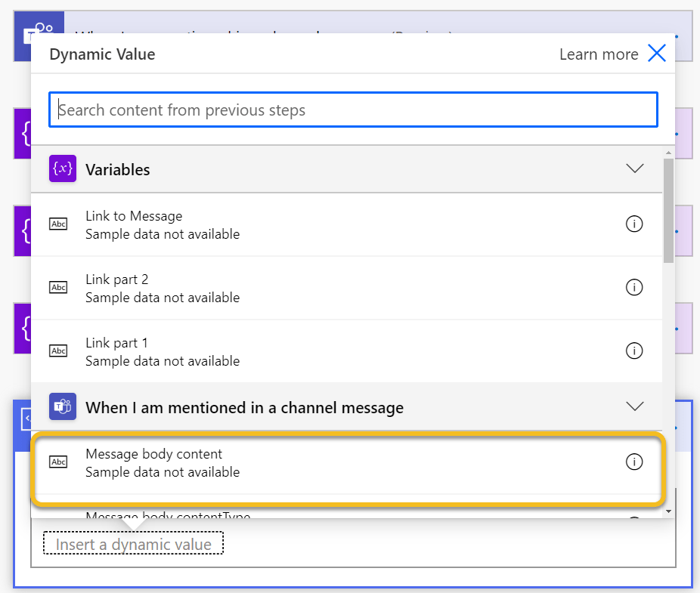Viewport: 700px width, 593px height.
Task: Collapse the Variables section chevron
Action: point(634,169)
